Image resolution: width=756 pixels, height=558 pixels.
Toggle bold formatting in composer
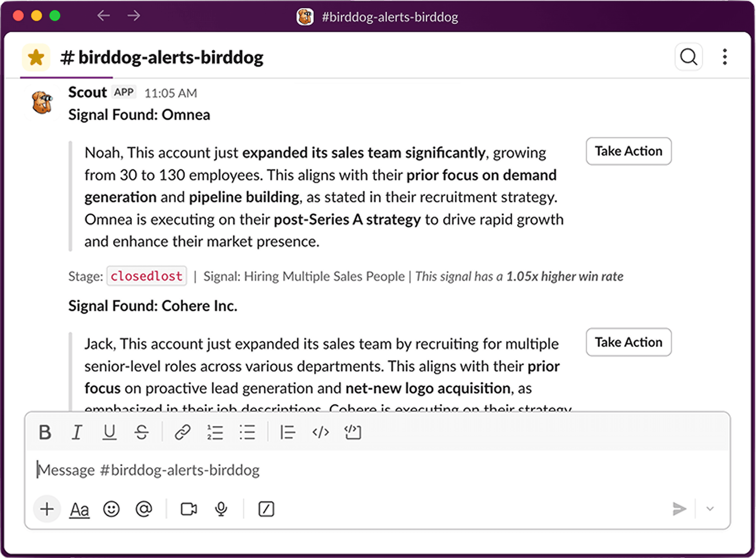tap(45, 432)
